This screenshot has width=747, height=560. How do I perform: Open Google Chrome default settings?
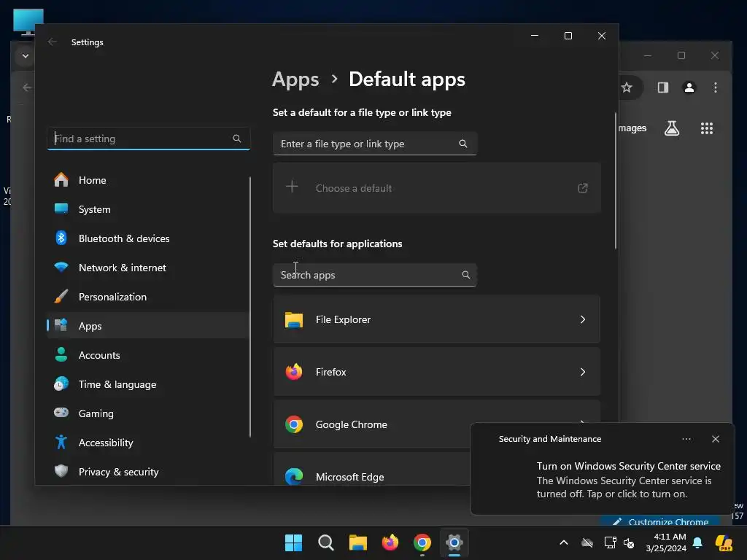[371, 424]
